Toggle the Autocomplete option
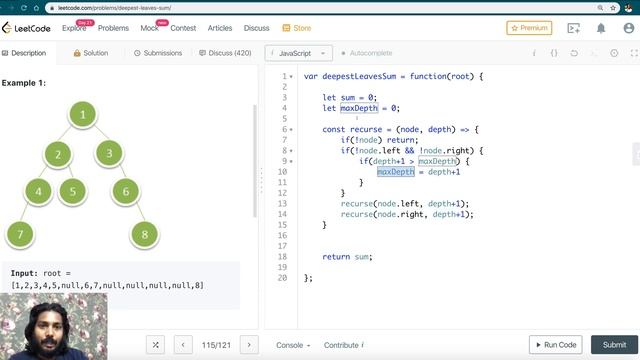This screenshot has height=360, width=640. coord(367,53)
